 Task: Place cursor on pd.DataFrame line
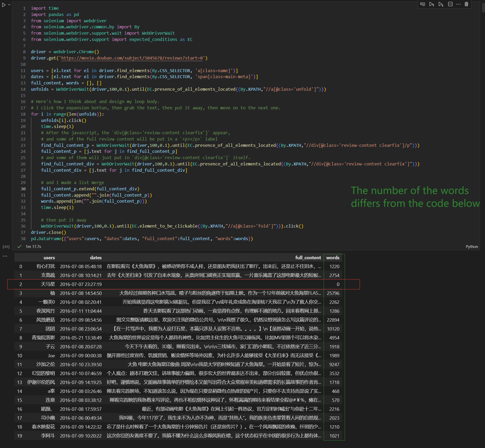pyautogui.click(x=142, y=239)
